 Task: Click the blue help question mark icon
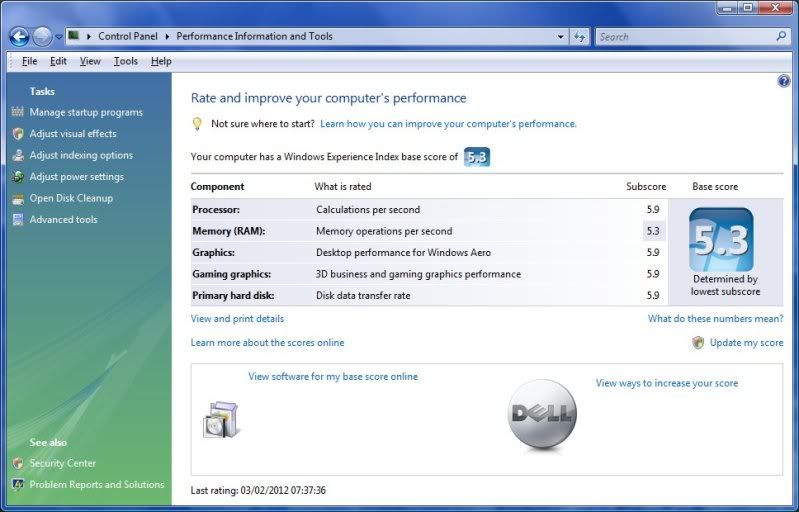click(784, 81)
